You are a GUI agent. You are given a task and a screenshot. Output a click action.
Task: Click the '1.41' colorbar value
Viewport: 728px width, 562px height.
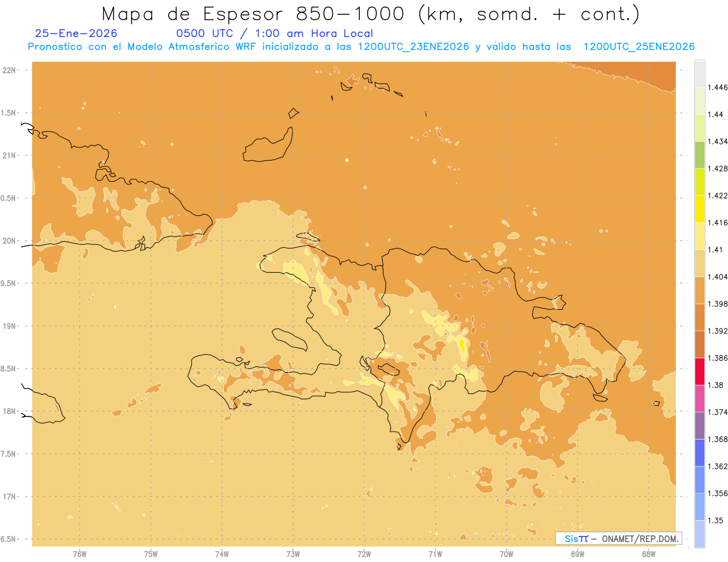715,250
